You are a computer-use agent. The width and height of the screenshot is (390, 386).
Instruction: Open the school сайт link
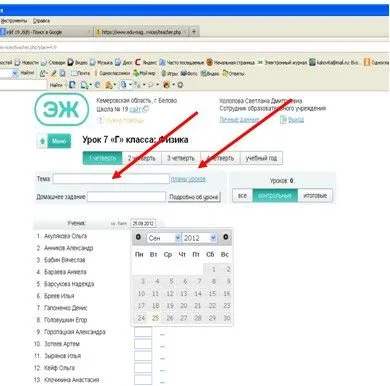[135, 109]
